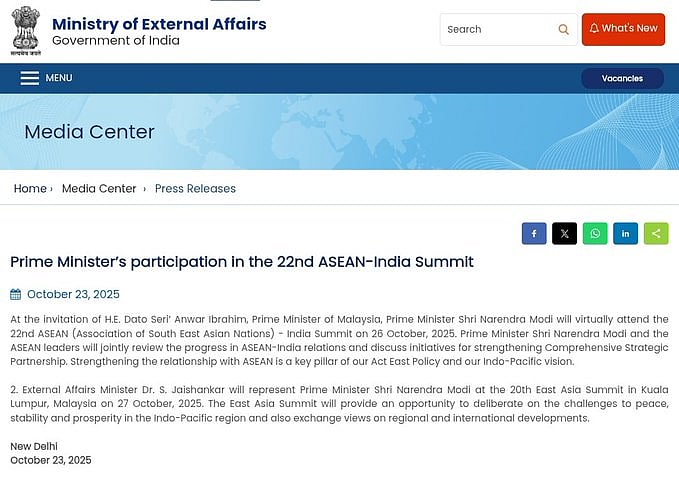Viewport: 679px width, 480px height.
Task: Click the calendar icon beside the date
Action: (x=16, y=294)
